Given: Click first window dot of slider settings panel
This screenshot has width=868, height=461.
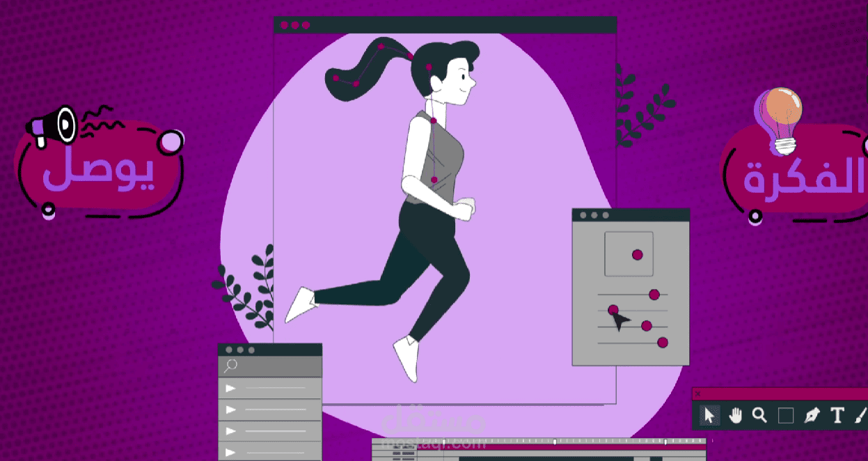Looking at the screenshot, I should [x=583, y=215].
